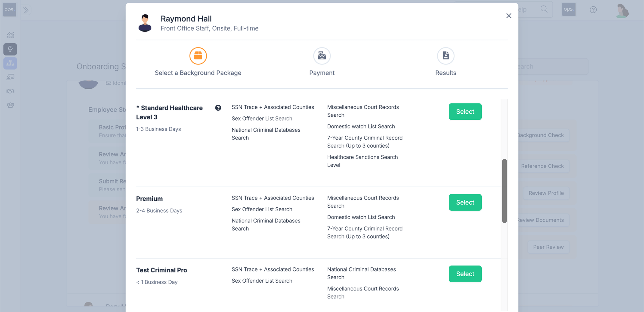
Task: Select the Standard Healthcare Level 3 package
Action: 465,112
